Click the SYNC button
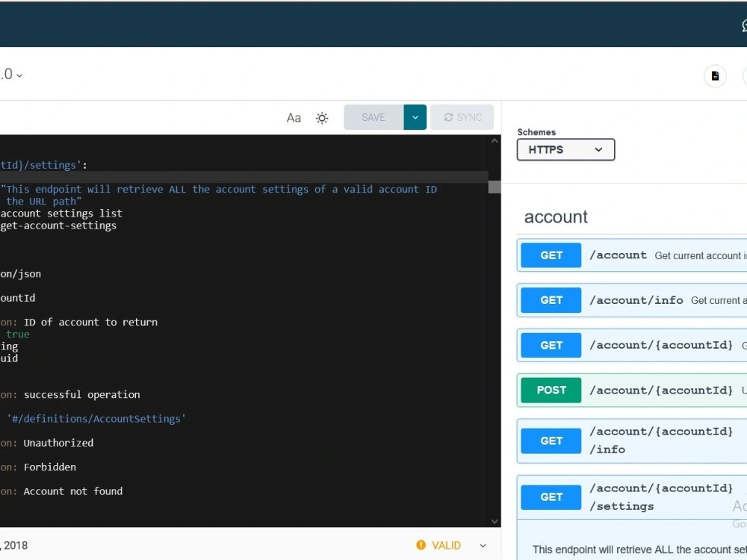The height and width of the screenshot is (560, 747). coord(462,116)
